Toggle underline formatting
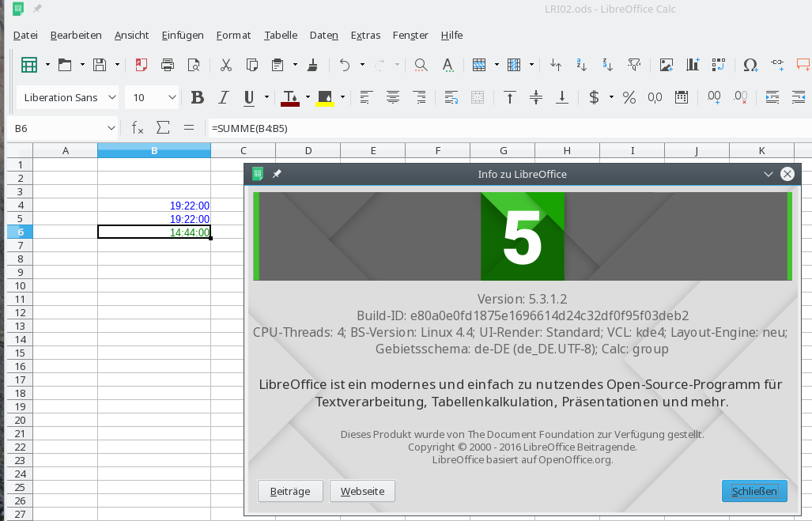This screenshot has width=812, height=521. click(x=249, y=97)
